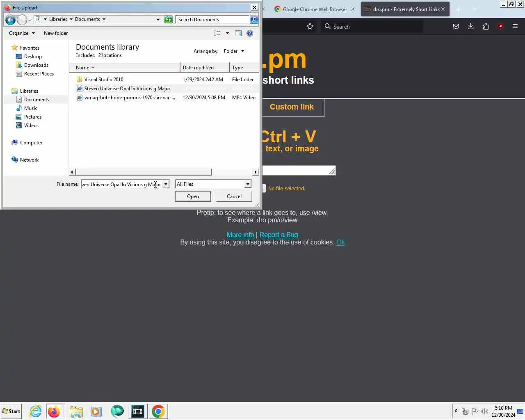
Task: Open Firefox Extensions puzzle icon
Action: pyautogui.click(x=486, y=26)
